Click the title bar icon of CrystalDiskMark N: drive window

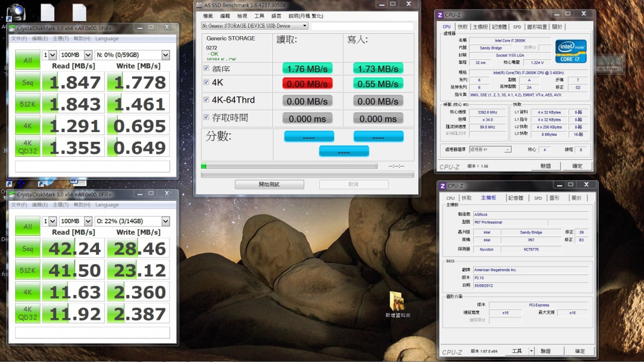(x=12, y=28)
